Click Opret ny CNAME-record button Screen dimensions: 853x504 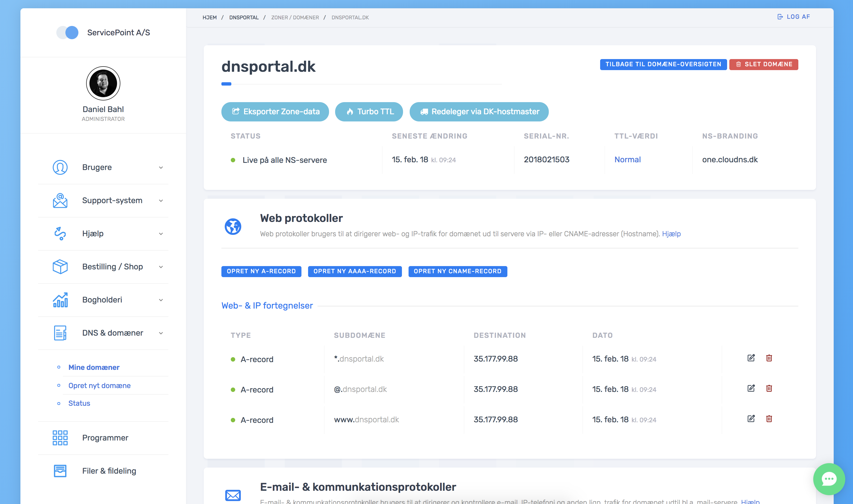click(457, 271)
